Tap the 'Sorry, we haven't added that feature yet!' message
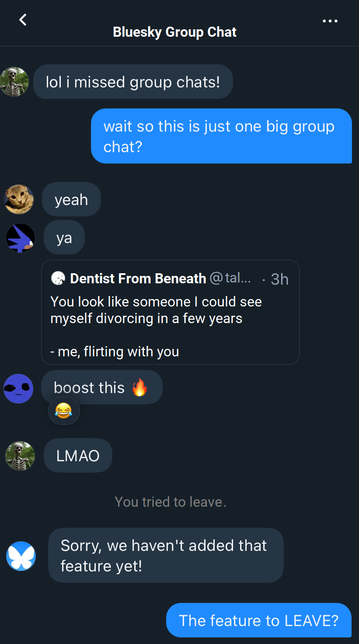359x644 pixels. [165, 555]
